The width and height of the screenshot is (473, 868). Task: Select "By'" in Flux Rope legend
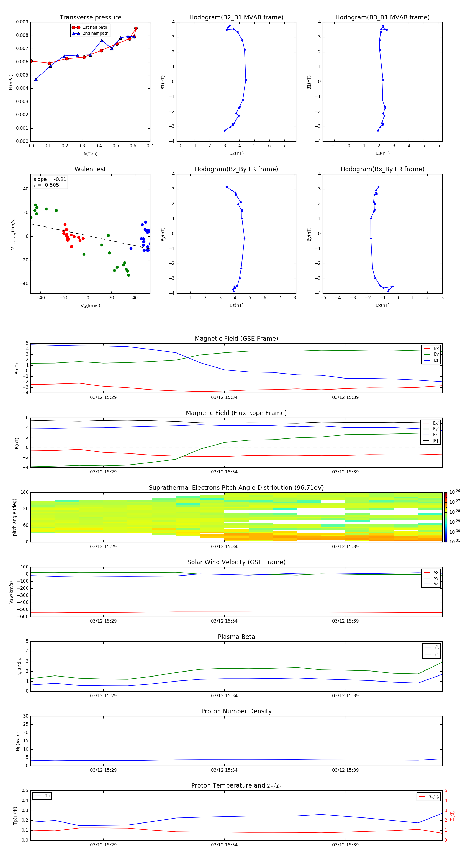pyautogui.click(x=431, y=429)
